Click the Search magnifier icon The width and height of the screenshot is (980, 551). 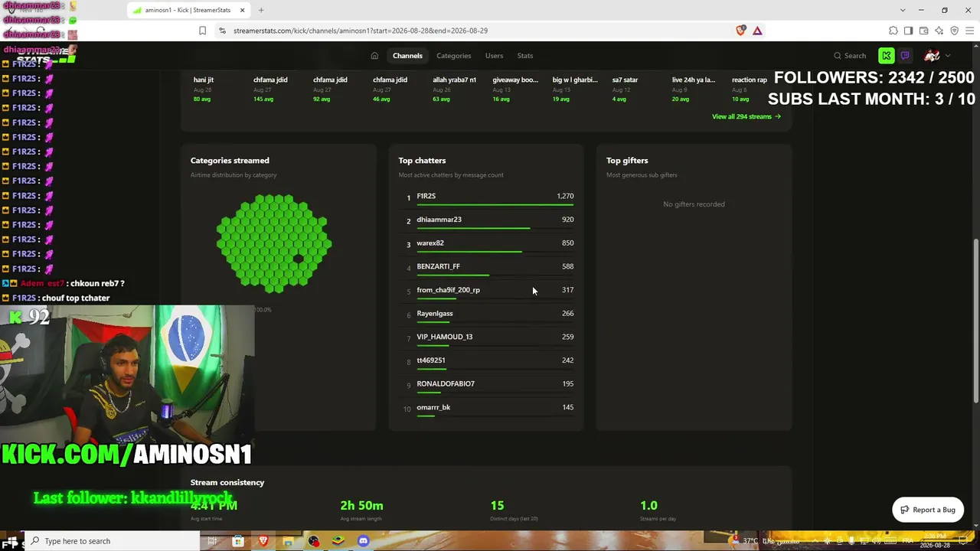coord(838,56)
